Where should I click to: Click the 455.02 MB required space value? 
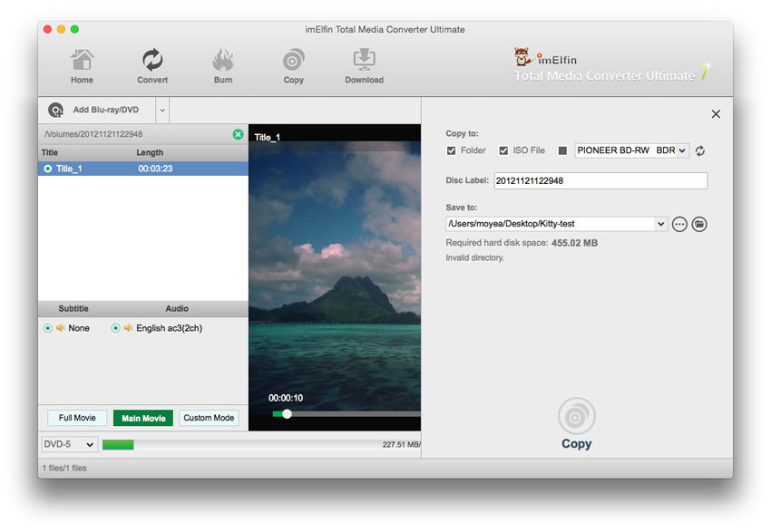coord(574,243)
